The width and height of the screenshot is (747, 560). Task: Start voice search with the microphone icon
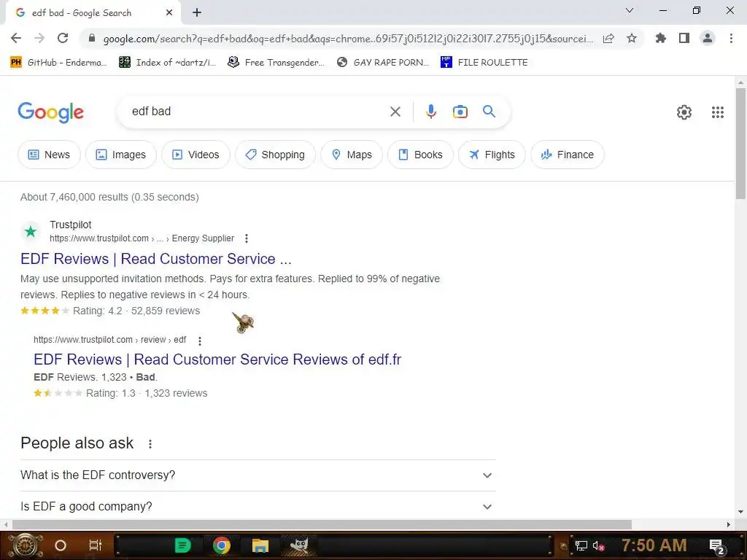point(431,112)
